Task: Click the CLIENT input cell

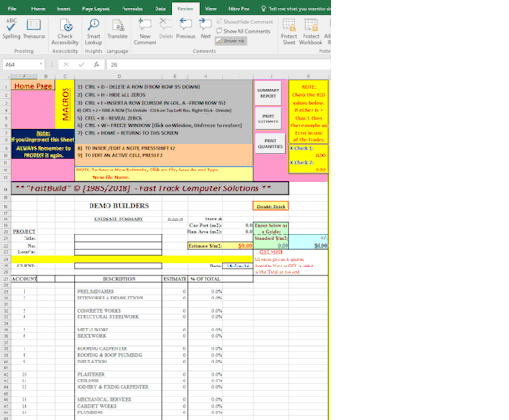Action: pos(119,266)
